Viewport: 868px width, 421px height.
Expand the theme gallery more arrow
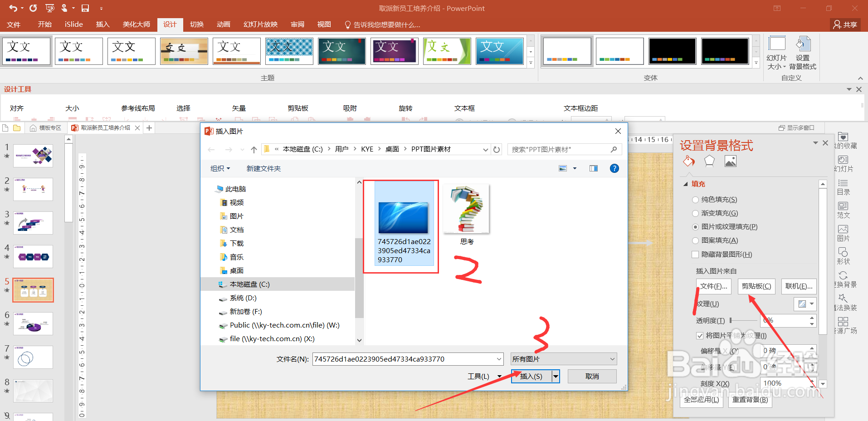click(531, 63)
